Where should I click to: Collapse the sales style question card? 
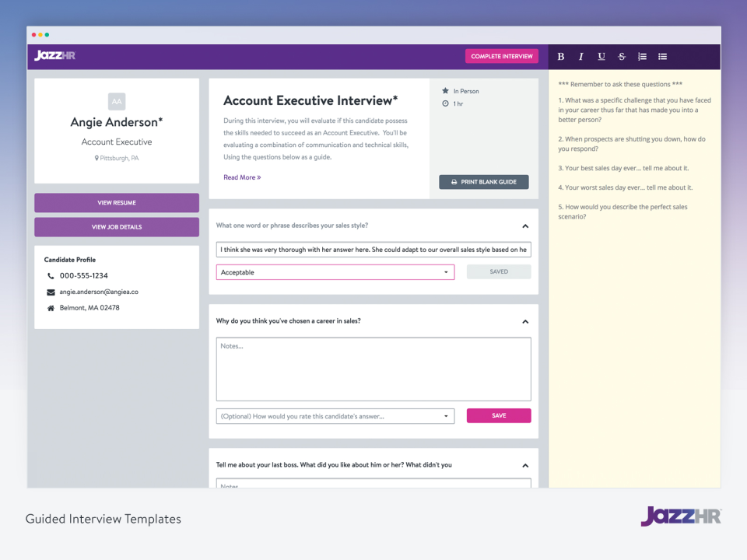click(x=525, y=225)
